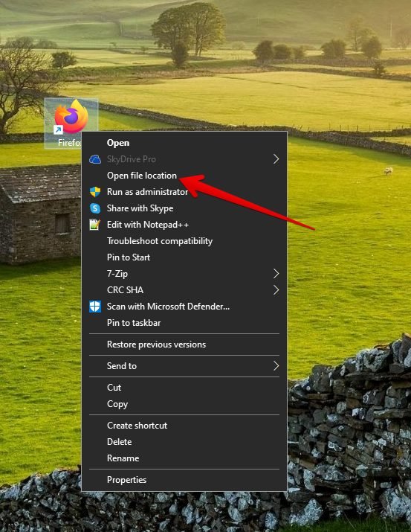Expand the 7-Zip submenu arrow

click(276, 274)
